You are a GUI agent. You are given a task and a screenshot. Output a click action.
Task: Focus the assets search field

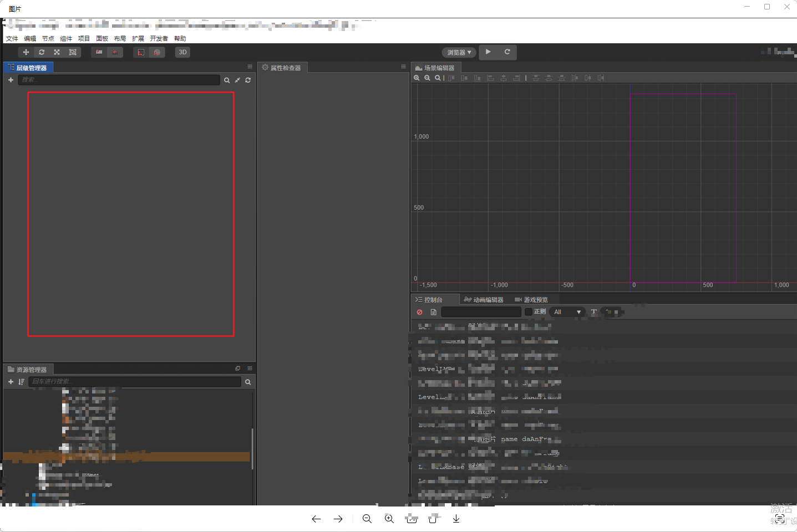[135, 382]
